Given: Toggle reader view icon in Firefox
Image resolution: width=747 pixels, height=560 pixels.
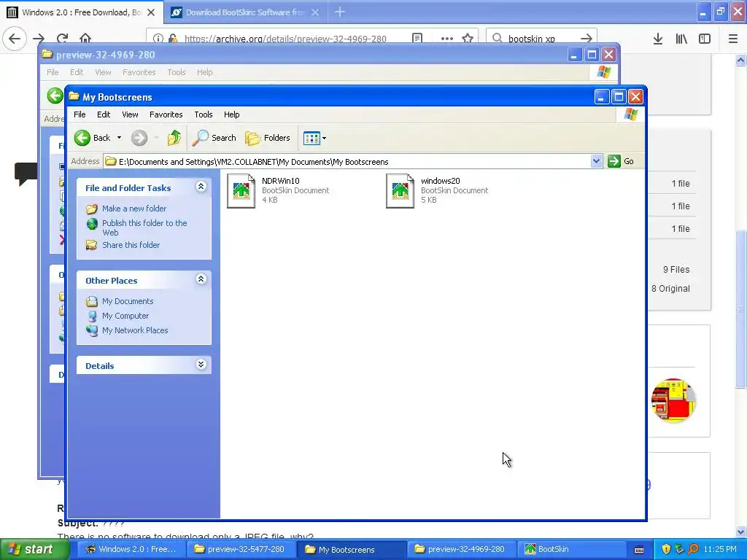Looking at the screenshot, I should click(x=417, y=38).
